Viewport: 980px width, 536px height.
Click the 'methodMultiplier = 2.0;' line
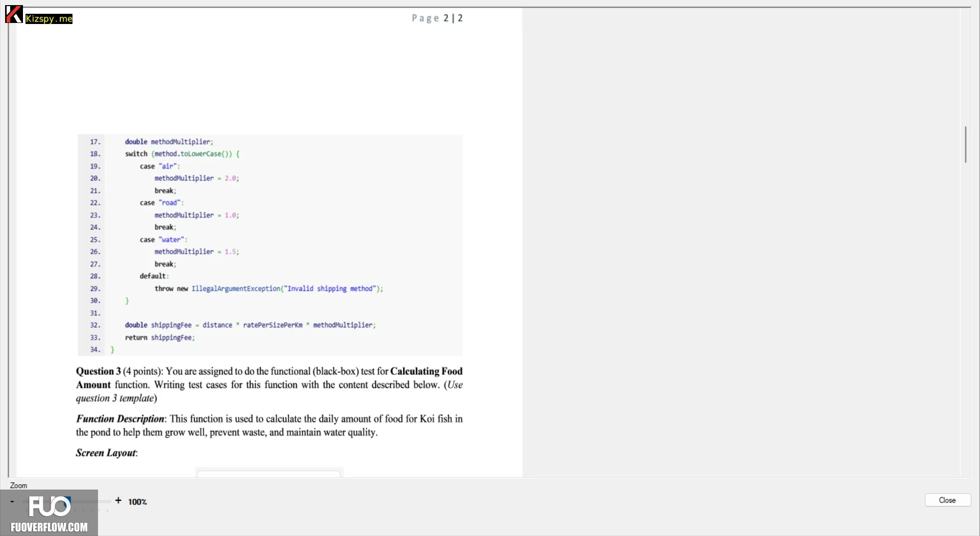pyautogui.click(x=197, y=179)
